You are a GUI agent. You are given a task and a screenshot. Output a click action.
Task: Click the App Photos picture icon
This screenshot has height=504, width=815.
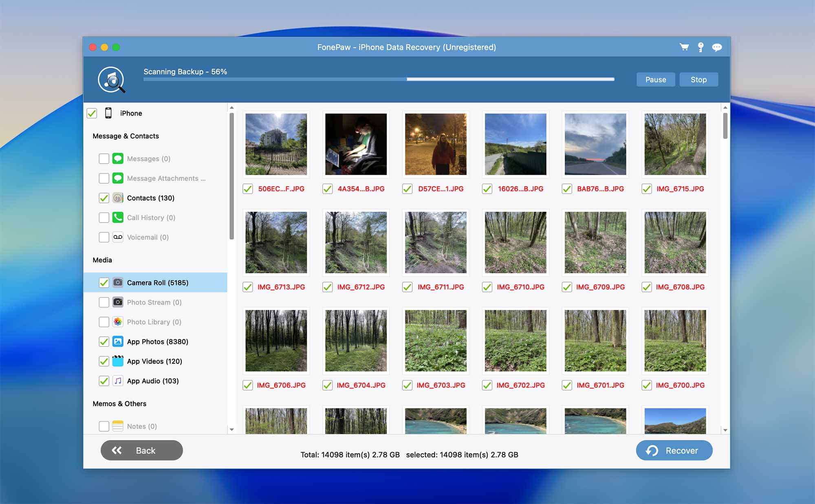[x=118, y=341]
